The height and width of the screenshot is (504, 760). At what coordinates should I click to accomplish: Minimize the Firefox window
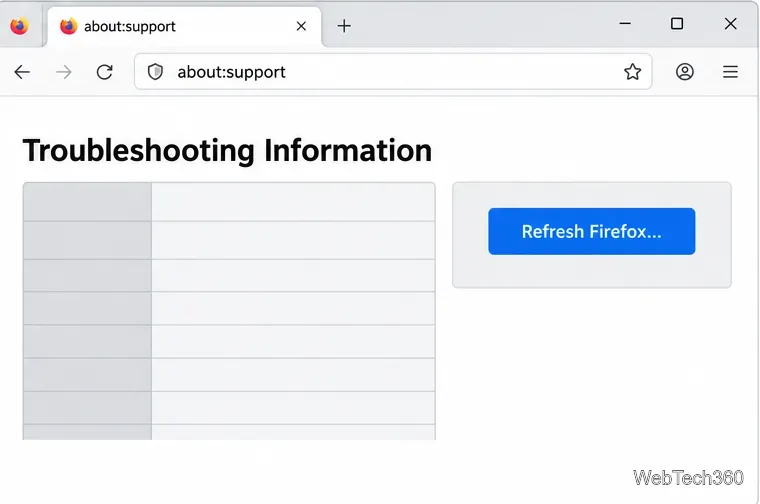coord(625,23)
